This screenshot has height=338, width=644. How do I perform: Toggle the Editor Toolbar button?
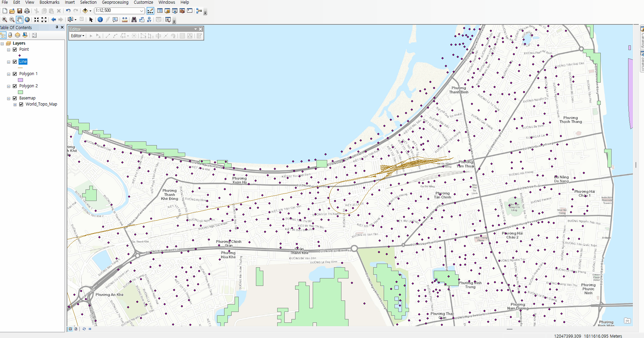(150, 11)
